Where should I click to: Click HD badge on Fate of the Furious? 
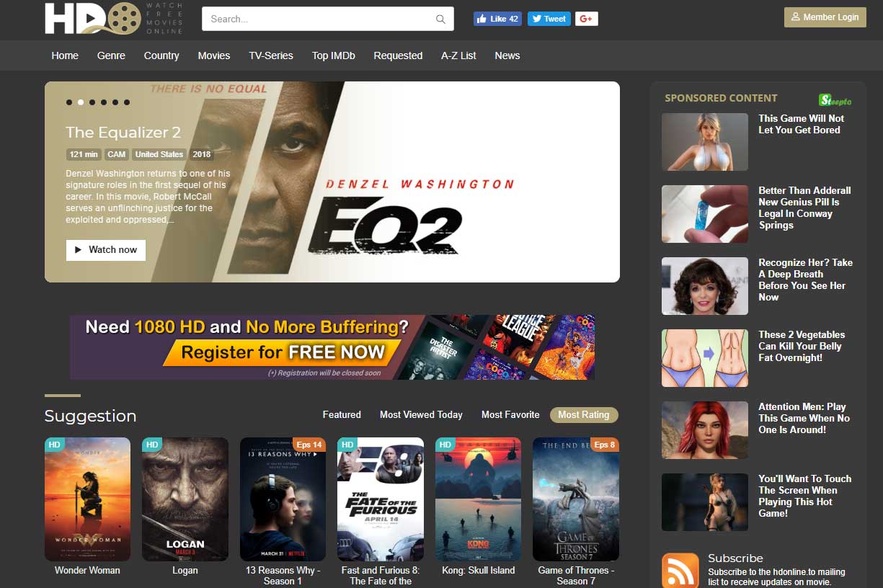[x=347, y=445]
